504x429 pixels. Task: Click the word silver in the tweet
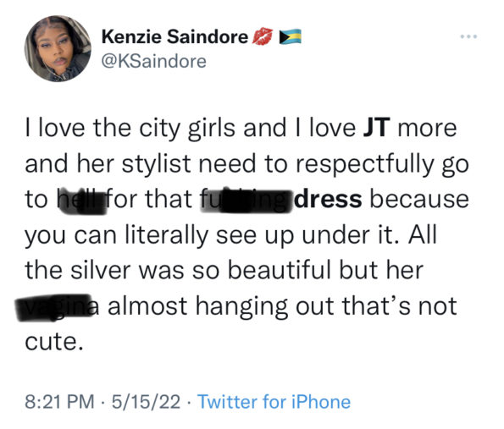[x=101, y=270]
